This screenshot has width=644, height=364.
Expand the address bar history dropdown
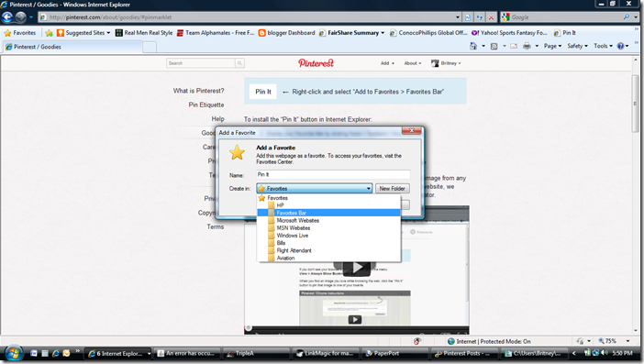coord(458,17)
